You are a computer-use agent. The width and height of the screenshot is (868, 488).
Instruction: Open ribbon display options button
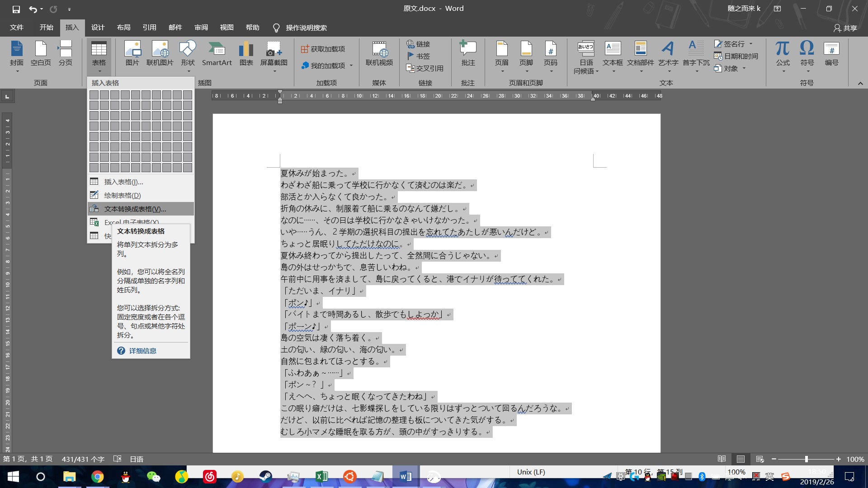778,9
